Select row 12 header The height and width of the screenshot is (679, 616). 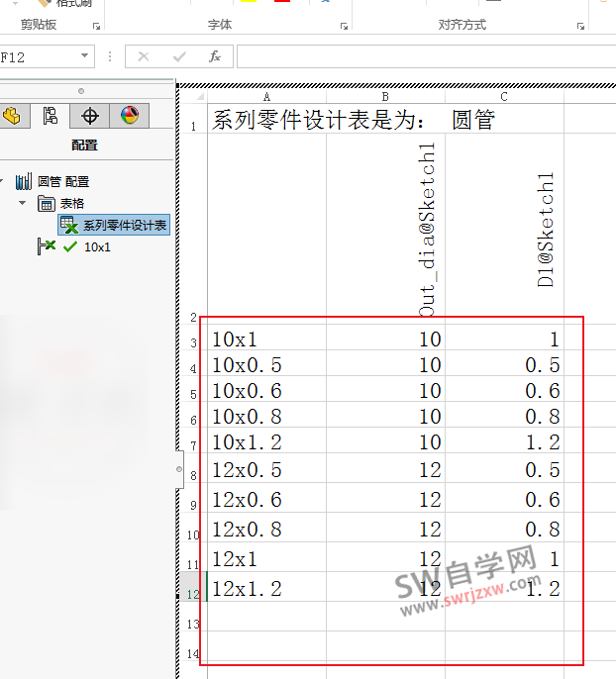[x=193, y=586]
